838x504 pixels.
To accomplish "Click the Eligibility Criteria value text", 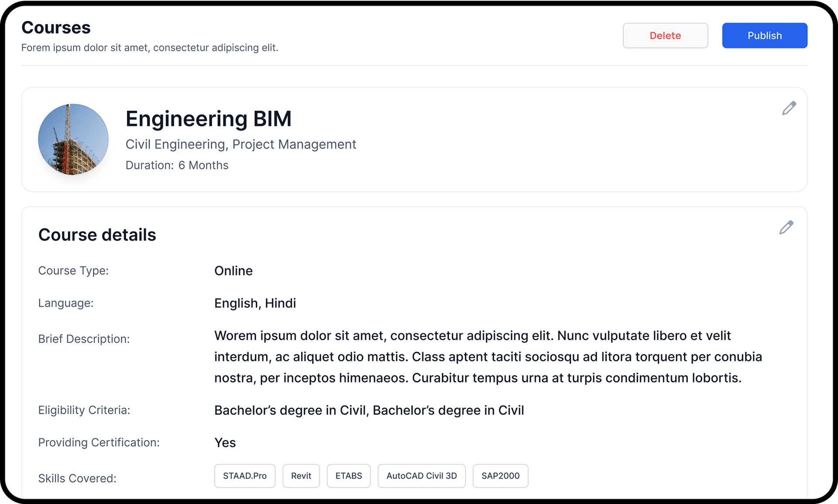I will [369, 410].
